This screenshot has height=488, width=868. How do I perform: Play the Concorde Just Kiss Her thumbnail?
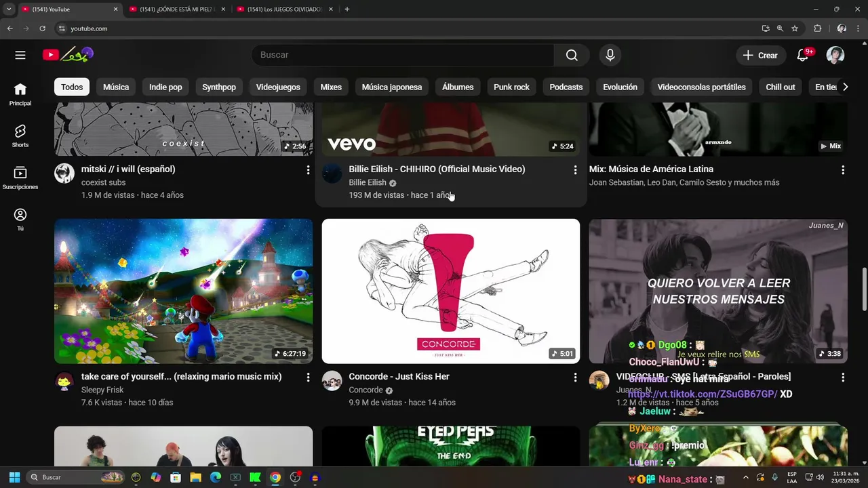451,291
